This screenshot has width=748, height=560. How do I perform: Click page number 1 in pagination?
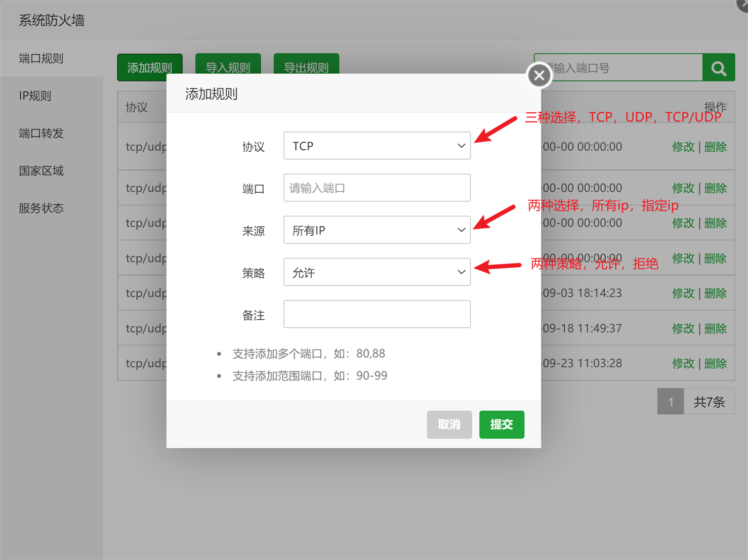pyautogui.click(x=670, y=402)
